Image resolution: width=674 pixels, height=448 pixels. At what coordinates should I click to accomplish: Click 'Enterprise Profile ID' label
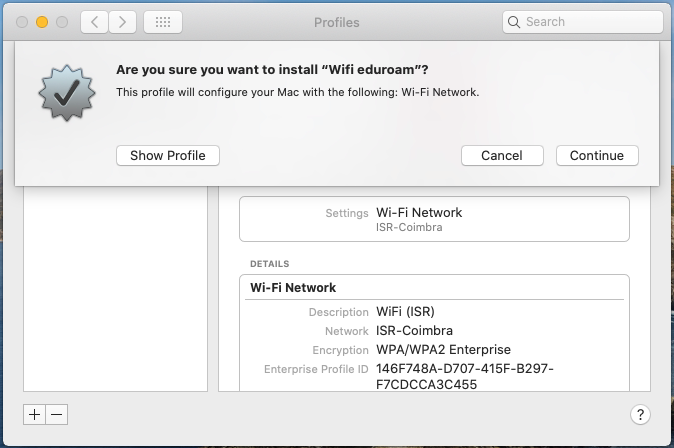click(x=316, y=369)
